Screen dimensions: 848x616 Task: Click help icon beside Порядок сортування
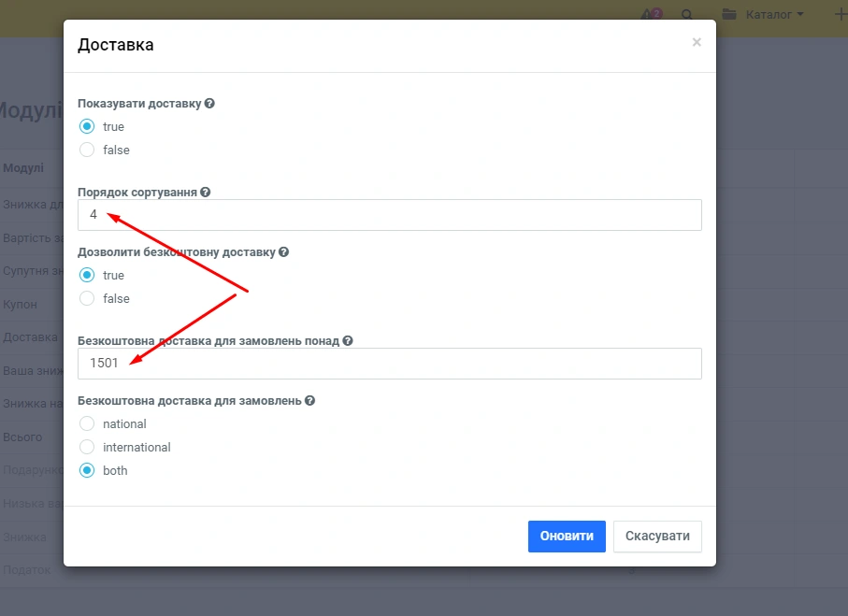(x=206, y=192)
